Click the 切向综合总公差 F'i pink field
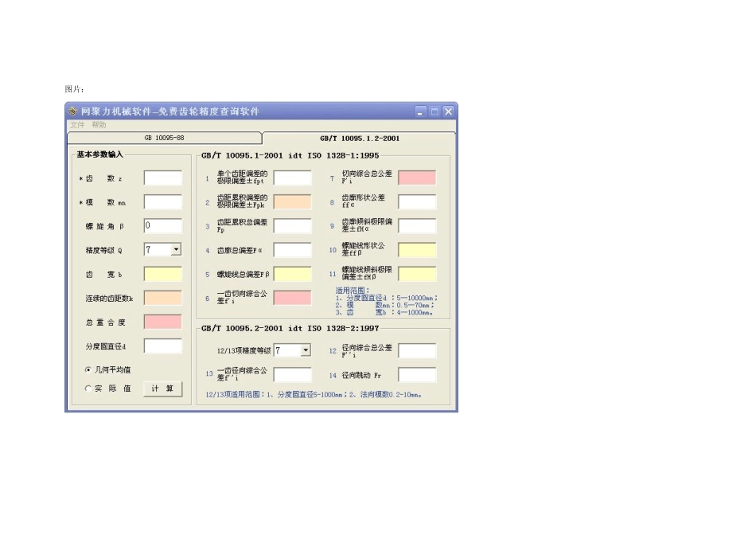Screen dimensions: 756x535 click(x=417, y=178)
